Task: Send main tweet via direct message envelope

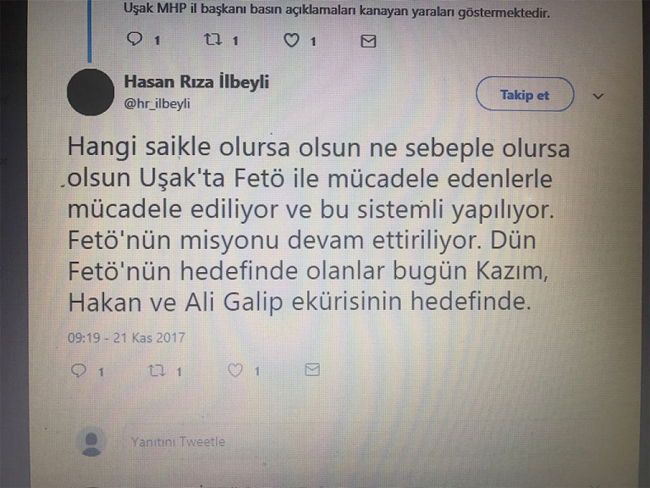Action: [312, 369]
